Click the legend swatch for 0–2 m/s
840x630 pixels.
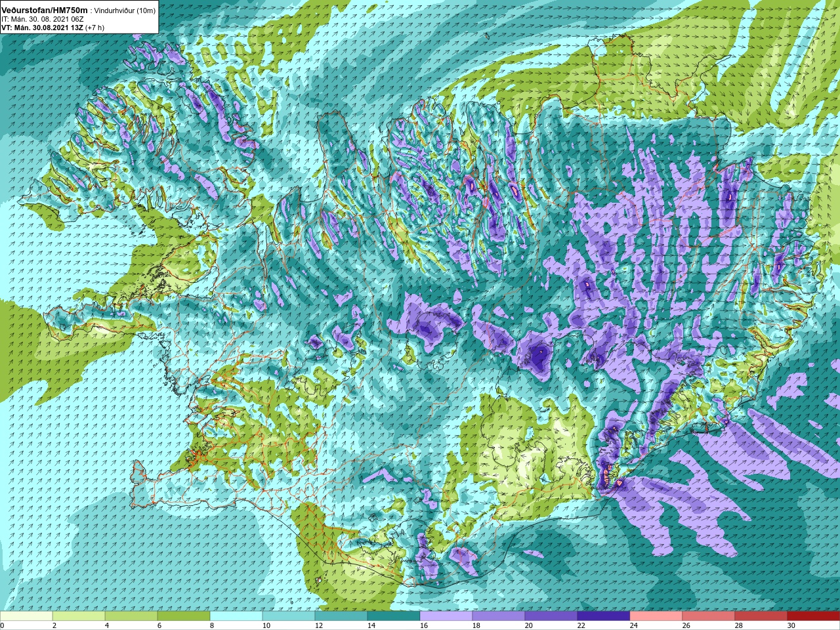pyautogui.click(x=26, y=616)
